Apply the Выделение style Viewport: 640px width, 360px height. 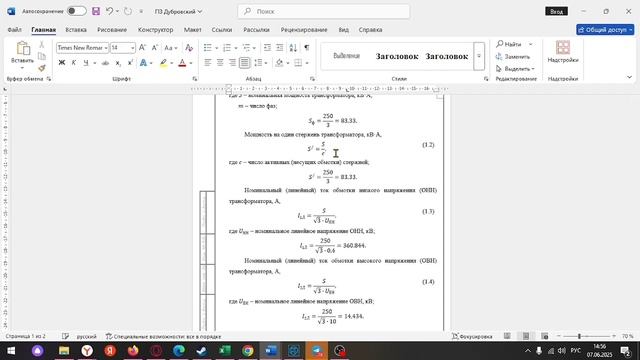click(x=346, y=56)
